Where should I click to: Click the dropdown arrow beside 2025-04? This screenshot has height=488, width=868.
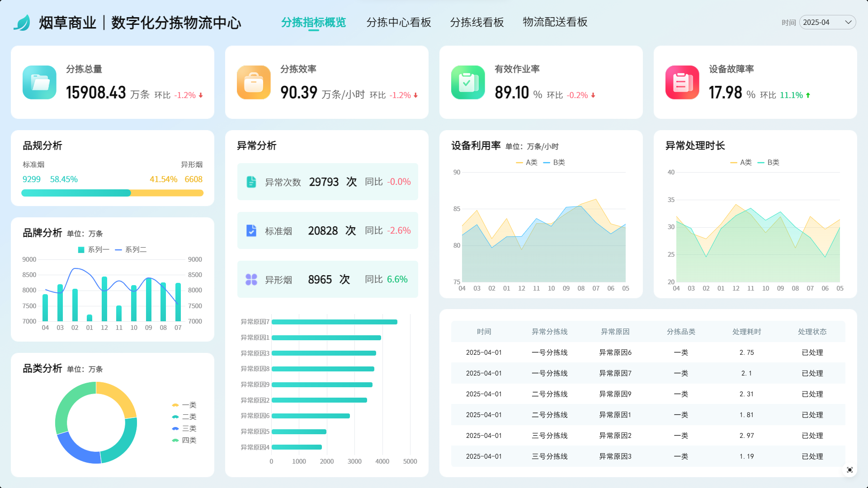pyautogui.click(x=848, y=22)
